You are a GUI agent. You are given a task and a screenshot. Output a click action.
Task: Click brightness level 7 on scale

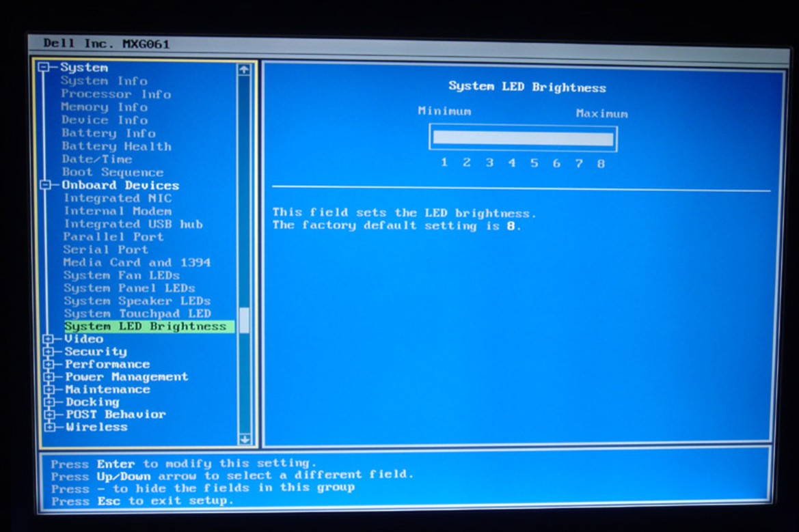579,163
